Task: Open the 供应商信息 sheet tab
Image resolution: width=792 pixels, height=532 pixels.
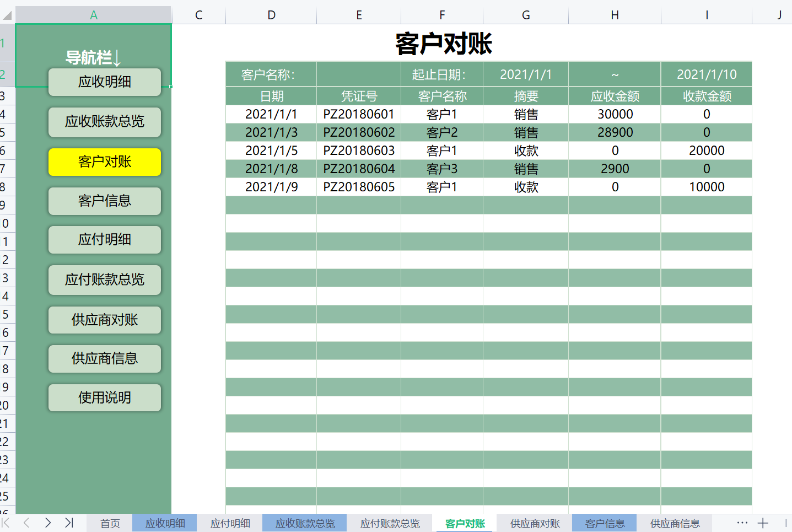Action: (675, 523)
